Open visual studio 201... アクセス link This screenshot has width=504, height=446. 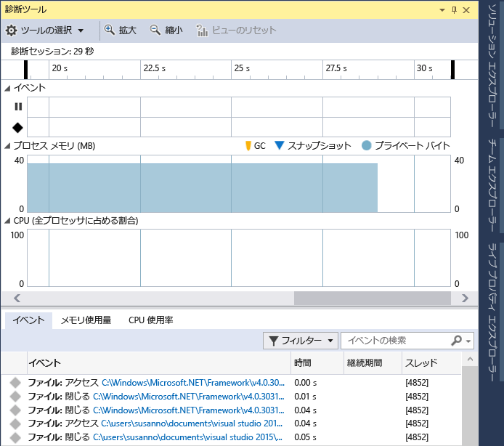[x=192, y=423]
